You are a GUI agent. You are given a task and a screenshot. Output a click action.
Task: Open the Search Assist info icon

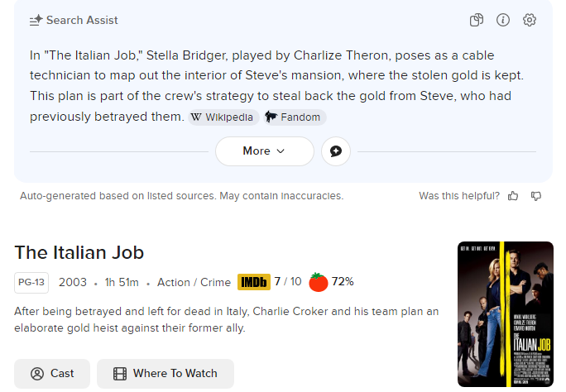[x=503, y=20]
